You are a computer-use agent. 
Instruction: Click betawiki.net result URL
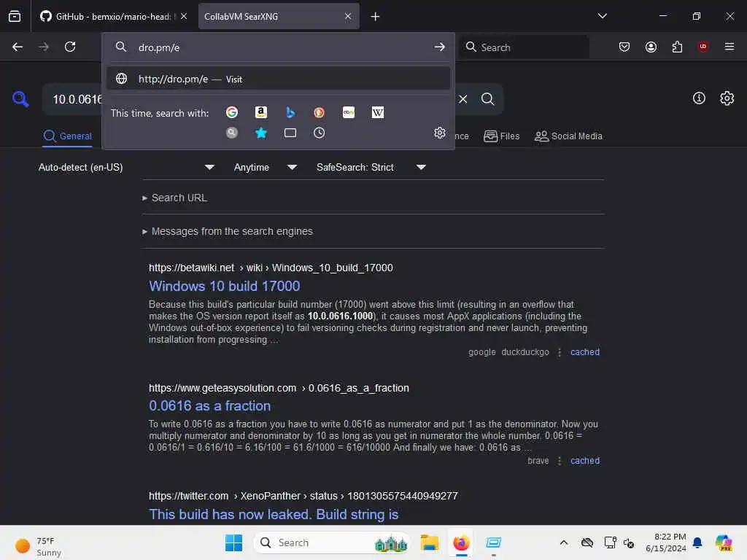(x=271, y=268)
